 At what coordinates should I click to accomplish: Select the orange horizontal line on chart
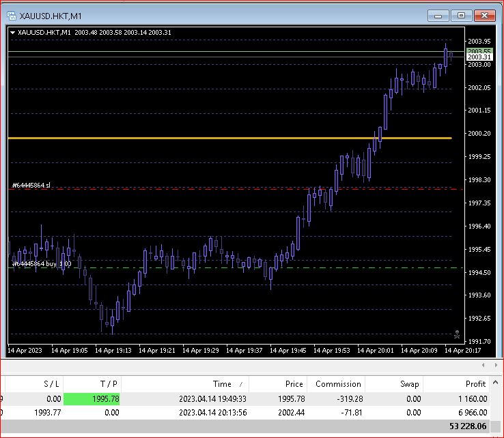coord(205,138)
